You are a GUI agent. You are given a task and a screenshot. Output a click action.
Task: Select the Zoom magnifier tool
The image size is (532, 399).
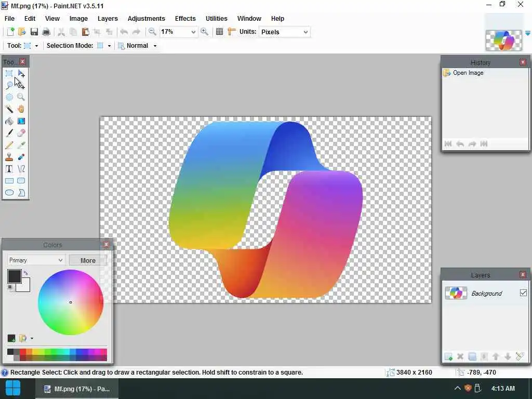pos(21,97)
